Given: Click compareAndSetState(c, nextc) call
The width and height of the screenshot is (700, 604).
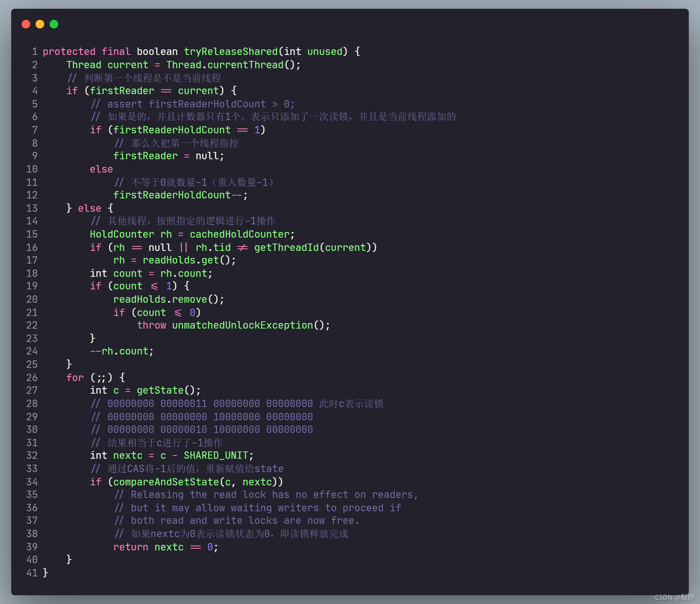Looking at the screenshot, I should 195,482.
